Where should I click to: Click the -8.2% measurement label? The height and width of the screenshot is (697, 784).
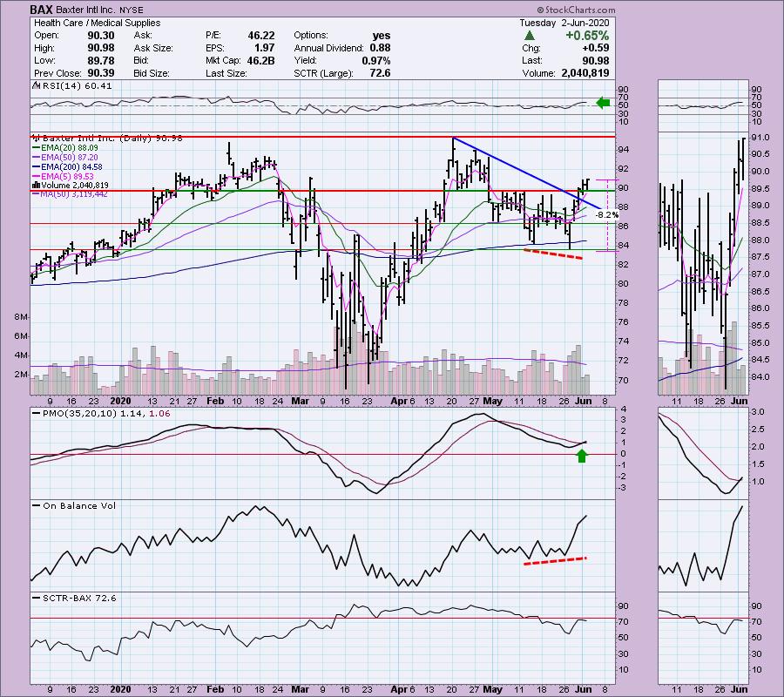tap(607, 215)
